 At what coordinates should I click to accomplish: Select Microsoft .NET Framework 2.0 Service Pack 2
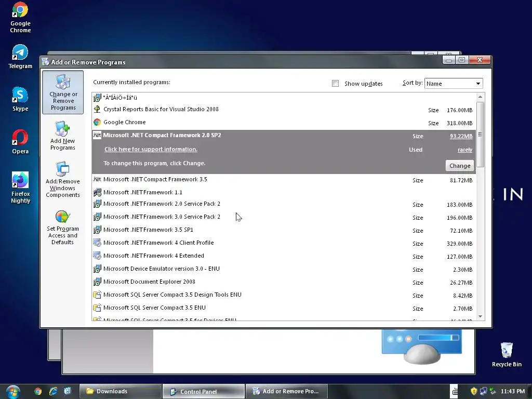click(x=284, y=204)
